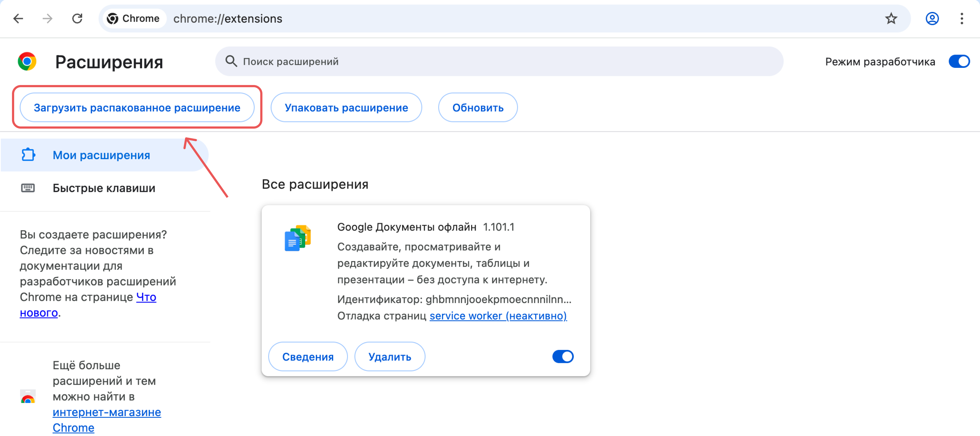Click the version number 1.101.1
This screenshot has width=980, height=436.
498,227
